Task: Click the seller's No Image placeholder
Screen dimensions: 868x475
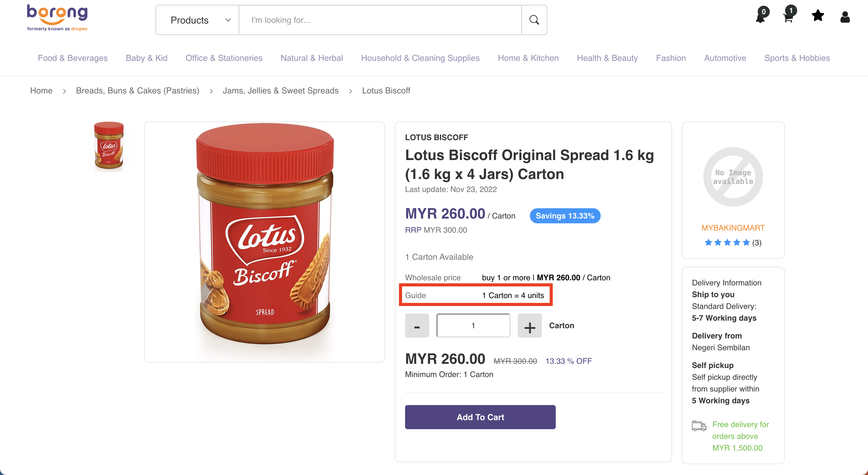Action: (x=733, y=177)
